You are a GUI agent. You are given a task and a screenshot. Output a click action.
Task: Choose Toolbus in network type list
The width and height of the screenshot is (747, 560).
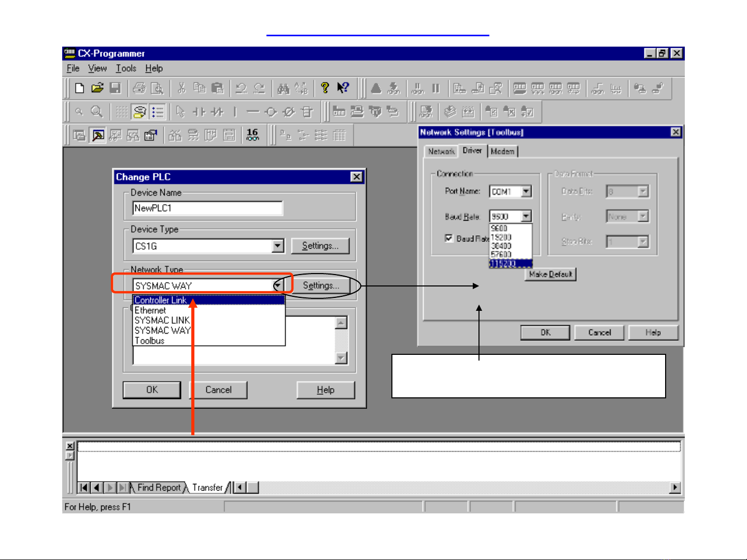(209, 341)
